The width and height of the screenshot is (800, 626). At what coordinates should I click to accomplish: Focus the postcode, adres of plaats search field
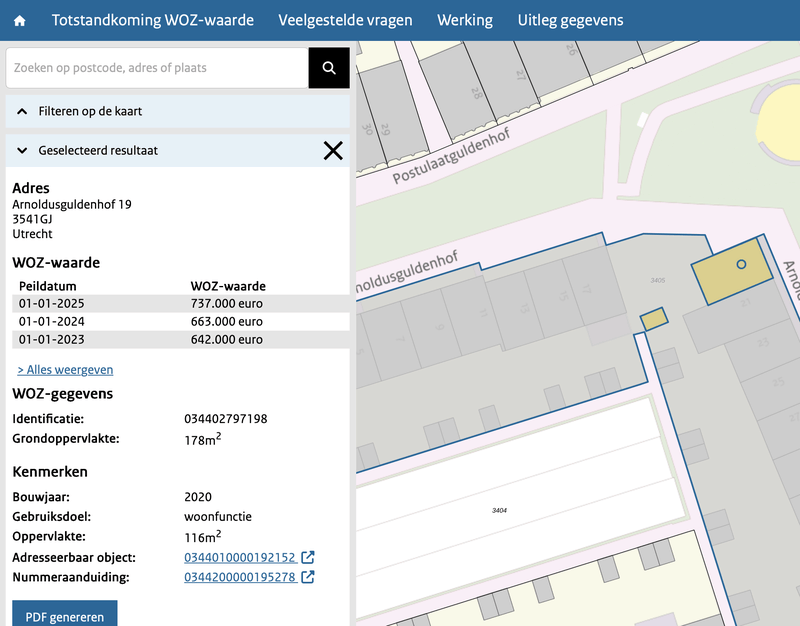(157, 68)
